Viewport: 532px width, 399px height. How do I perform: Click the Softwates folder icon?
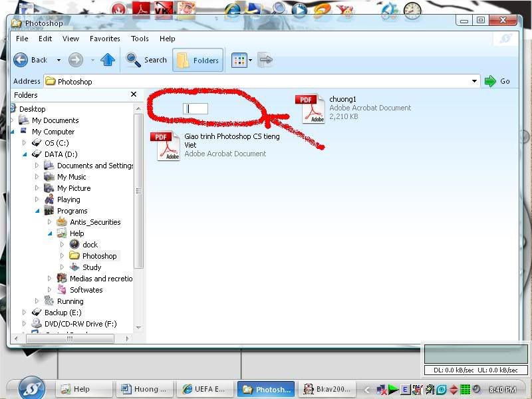coord(62,289)
